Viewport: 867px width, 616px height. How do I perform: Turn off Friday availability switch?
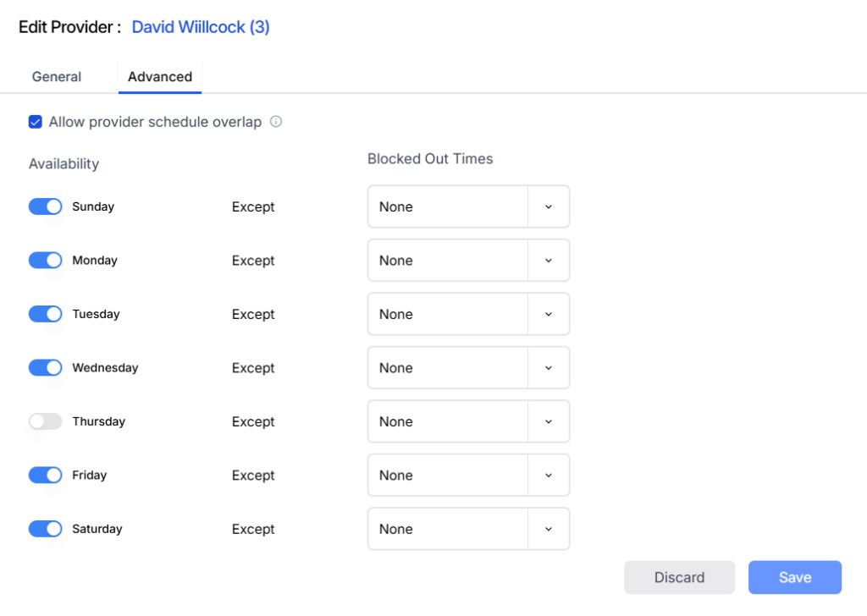pos(46,476)
